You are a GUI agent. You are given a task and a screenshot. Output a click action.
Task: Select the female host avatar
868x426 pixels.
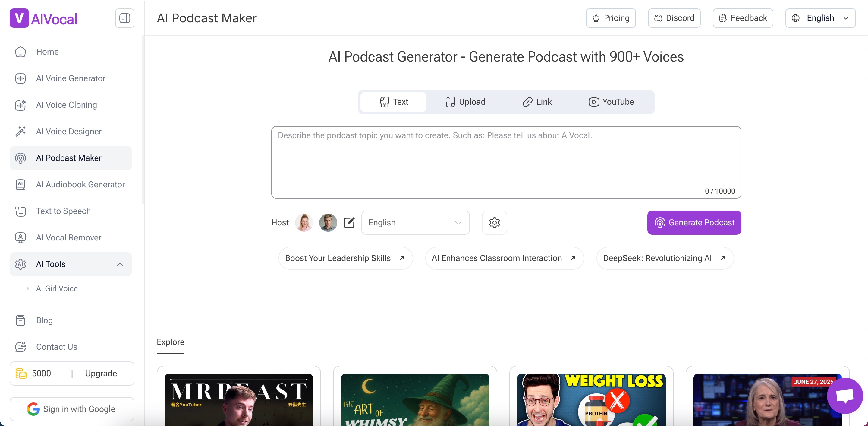click(304, 223)
